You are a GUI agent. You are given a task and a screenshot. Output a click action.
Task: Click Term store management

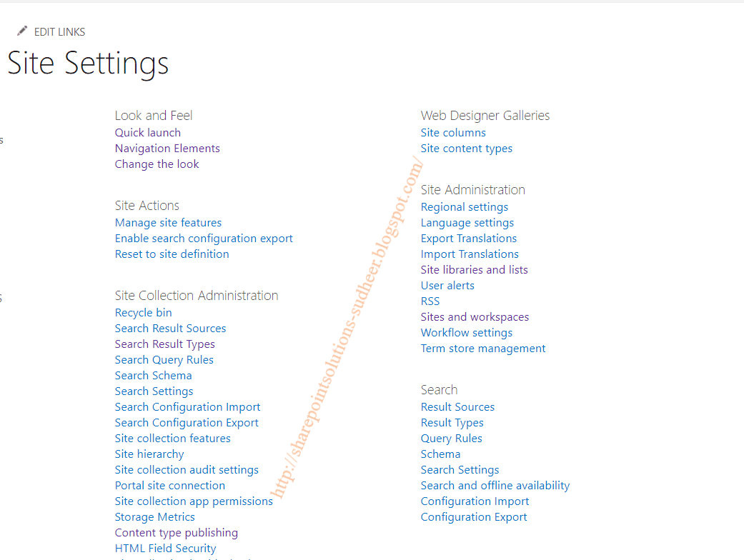click(483, 348)
